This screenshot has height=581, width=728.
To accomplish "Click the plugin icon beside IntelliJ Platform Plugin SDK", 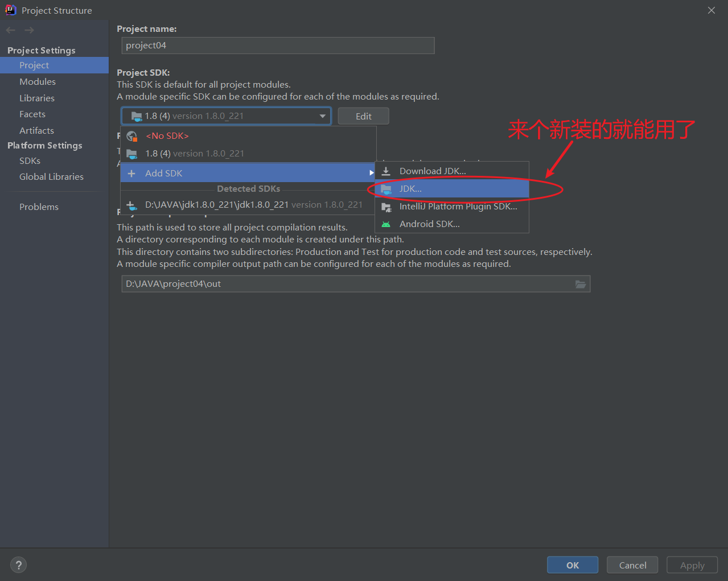I will (386, 207).
